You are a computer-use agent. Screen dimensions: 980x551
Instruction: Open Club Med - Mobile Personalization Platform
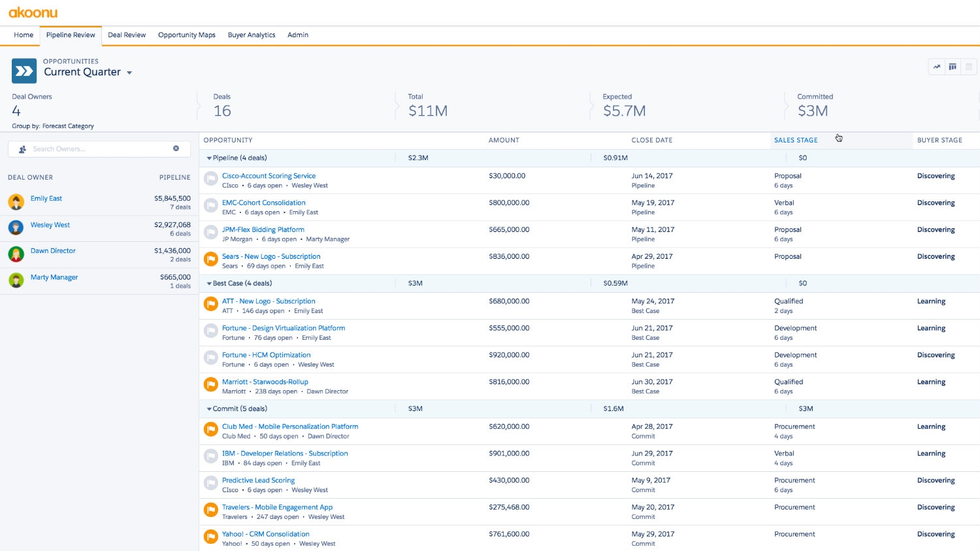tap(290, 426)
